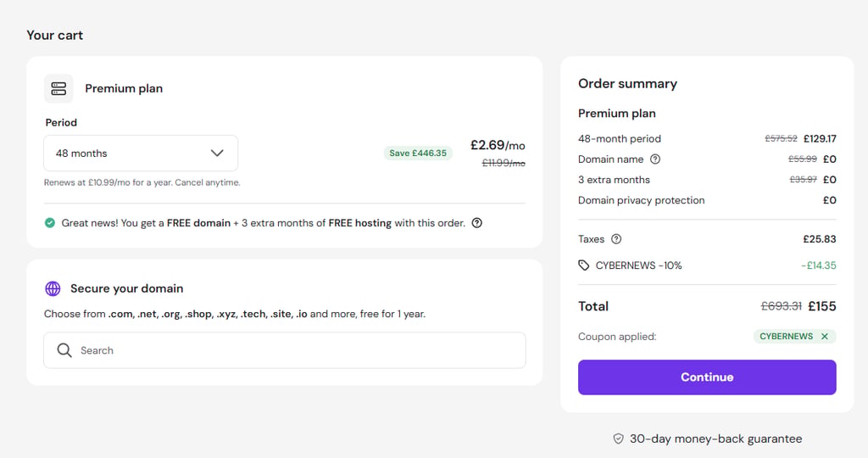This screenshot has width=868, height=458.
Task: Click the coupon tag icon beside CYBERNEWS -10%
Action: [583, 265]
